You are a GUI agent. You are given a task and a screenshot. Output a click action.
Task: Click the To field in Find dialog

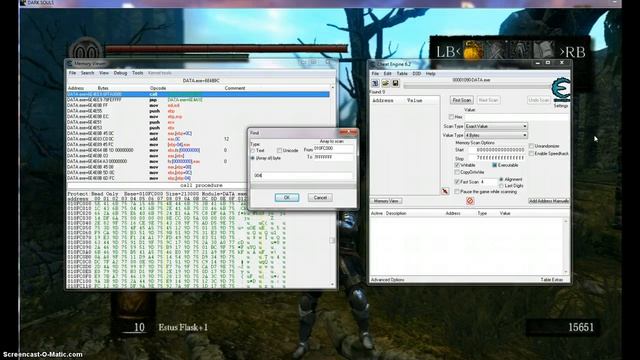pyautogui.click(x=333, y=157)
